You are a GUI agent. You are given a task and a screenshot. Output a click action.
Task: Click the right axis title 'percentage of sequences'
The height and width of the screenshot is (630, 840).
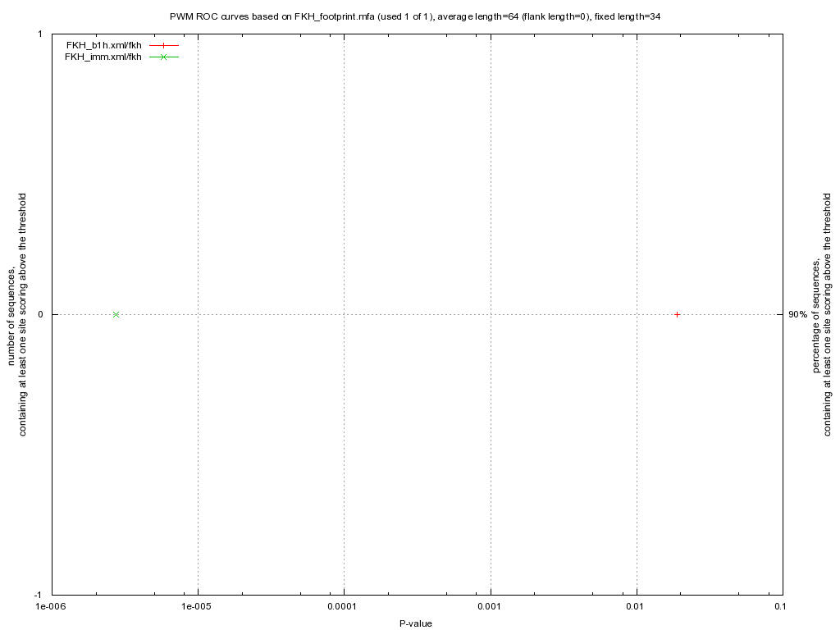[823, 314]
